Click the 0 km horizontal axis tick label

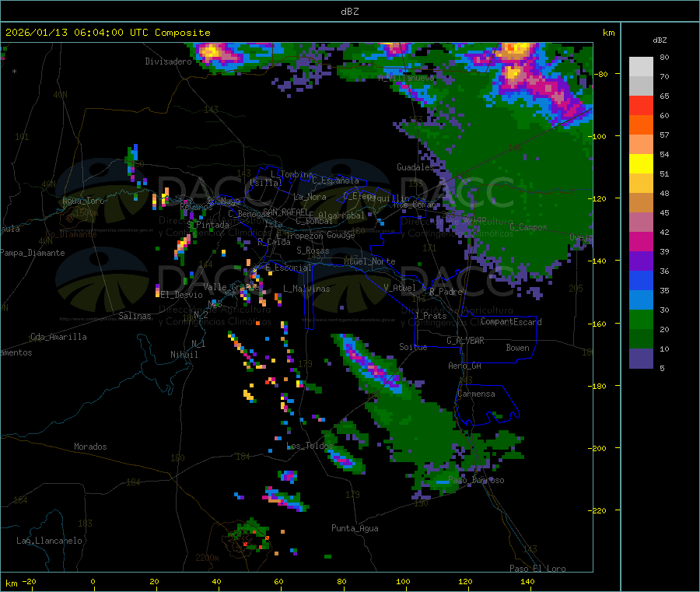pyautogui.click(x=93, y=581)
